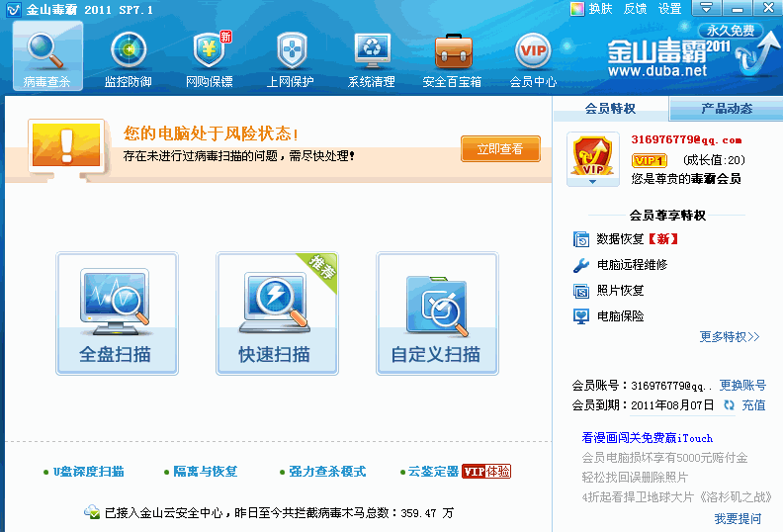Open the 网购保镖 shopping guard section
This screenshot has height=532, width=783.
pos(210,59)
